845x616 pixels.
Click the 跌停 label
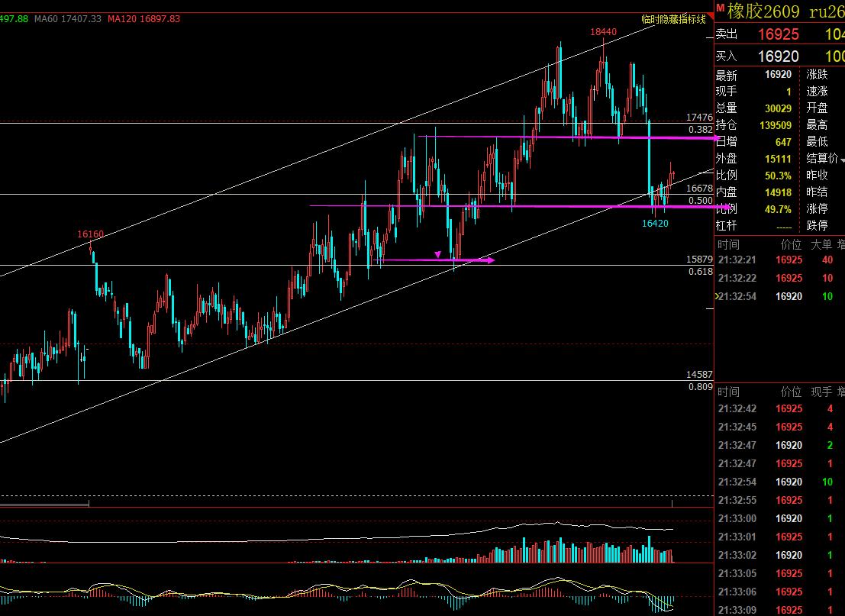[817, 225]
